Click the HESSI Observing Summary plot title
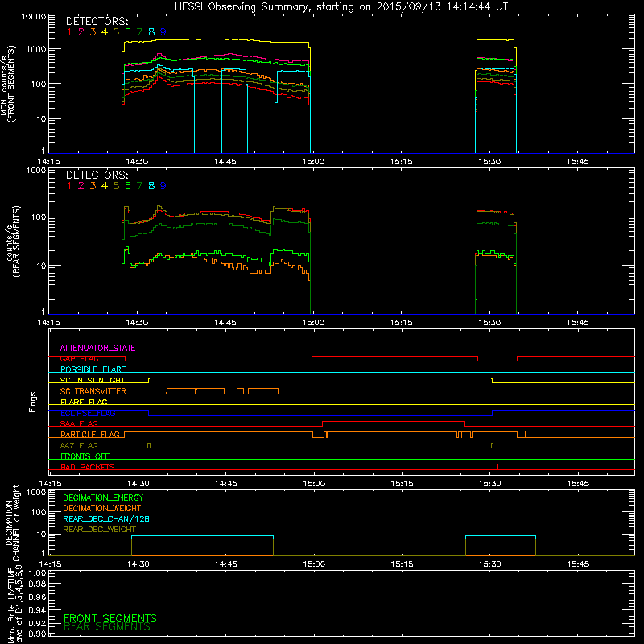644x644 pixels. pyautogui.click(x=341, y=7)
